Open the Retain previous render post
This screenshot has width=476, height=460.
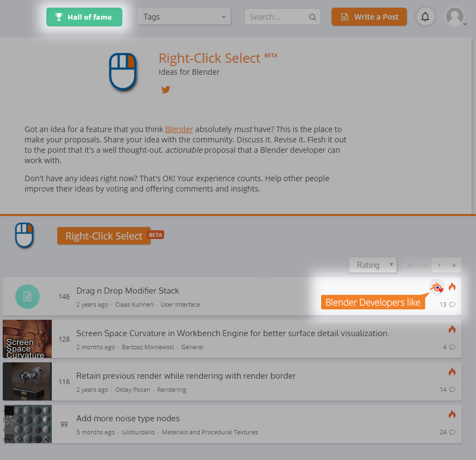(186, 376)
